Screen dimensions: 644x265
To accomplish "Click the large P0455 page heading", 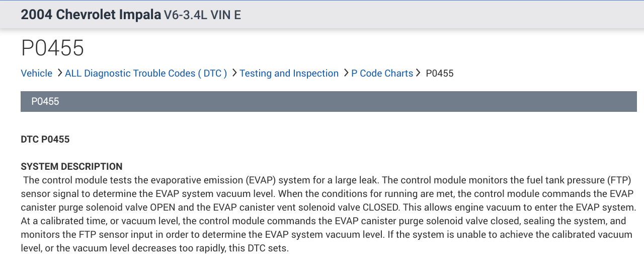I will 52,48.
